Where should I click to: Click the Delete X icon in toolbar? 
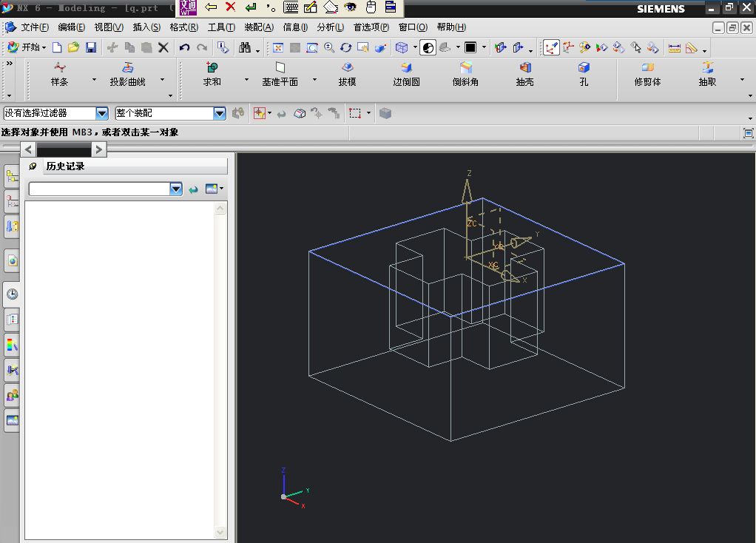(163, 47)
